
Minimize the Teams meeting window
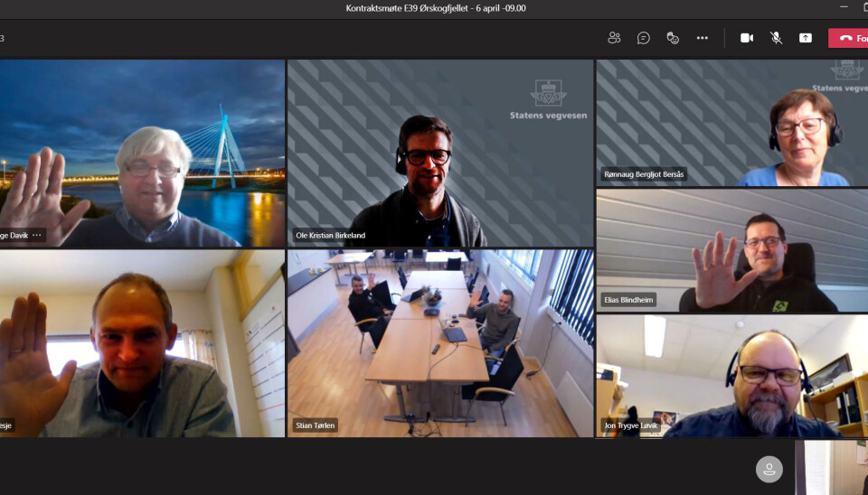pyautogui.click(x=843, y=8)
